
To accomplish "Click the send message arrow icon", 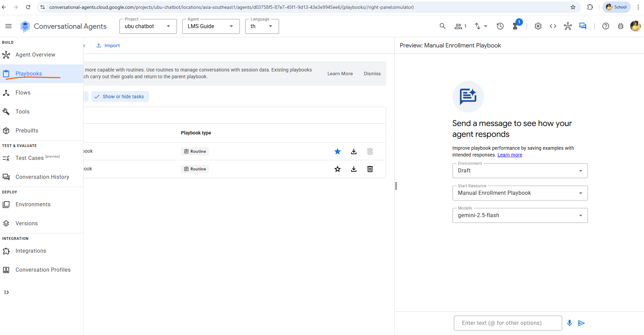I will [x=581, y=323].
